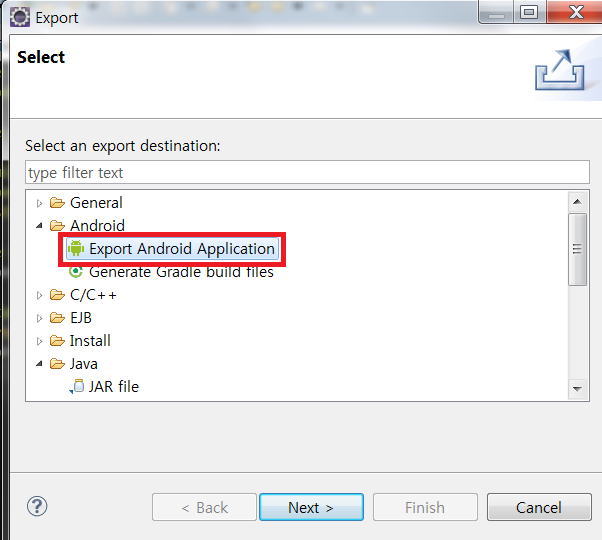The image size is (602, 540).
Task: Maximize the Export dialog window
Action: click(529, 13)
